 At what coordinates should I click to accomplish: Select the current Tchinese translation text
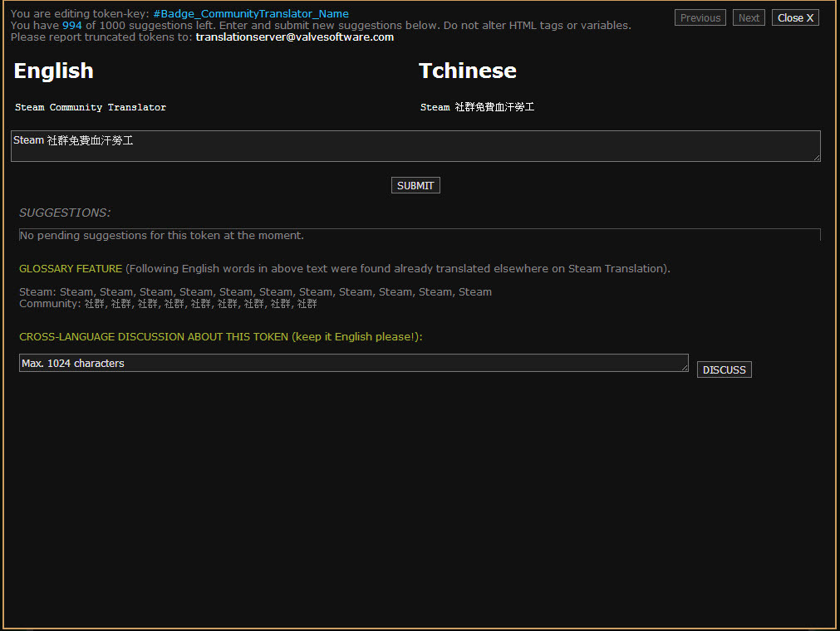(477, 107)
